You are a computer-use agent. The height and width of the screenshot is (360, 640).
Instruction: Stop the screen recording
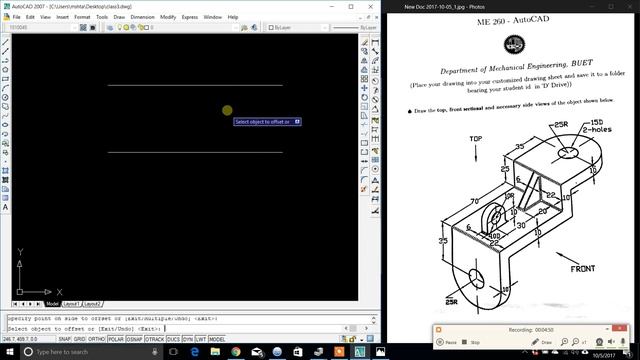[471, 342]
